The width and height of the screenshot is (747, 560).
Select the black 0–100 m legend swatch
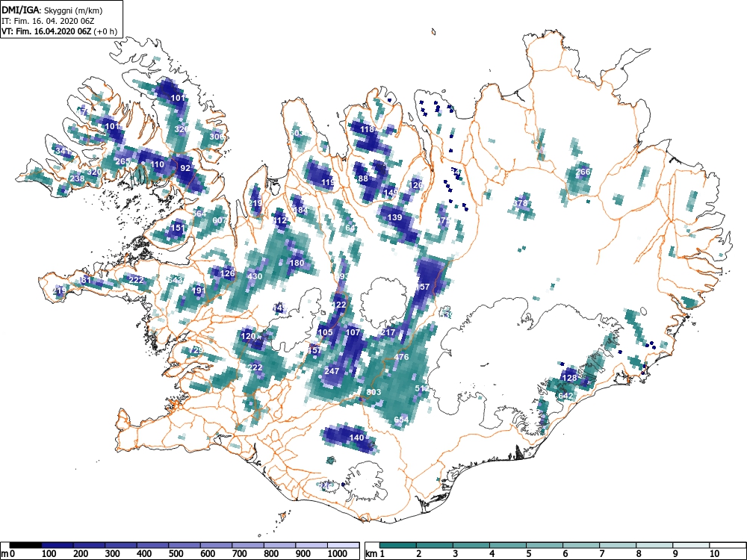pos(25,545)
